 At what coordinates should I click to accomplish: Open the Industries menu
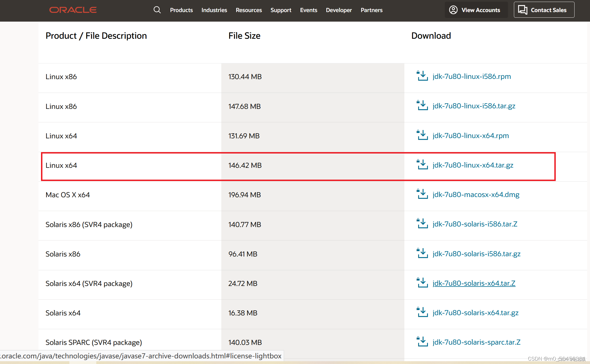[x=214, y=10]
